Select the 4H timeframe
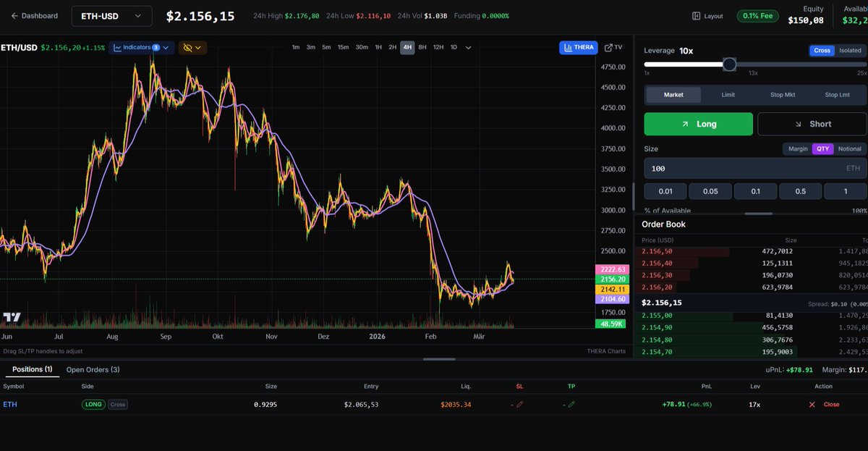 [x=407, y=48]
